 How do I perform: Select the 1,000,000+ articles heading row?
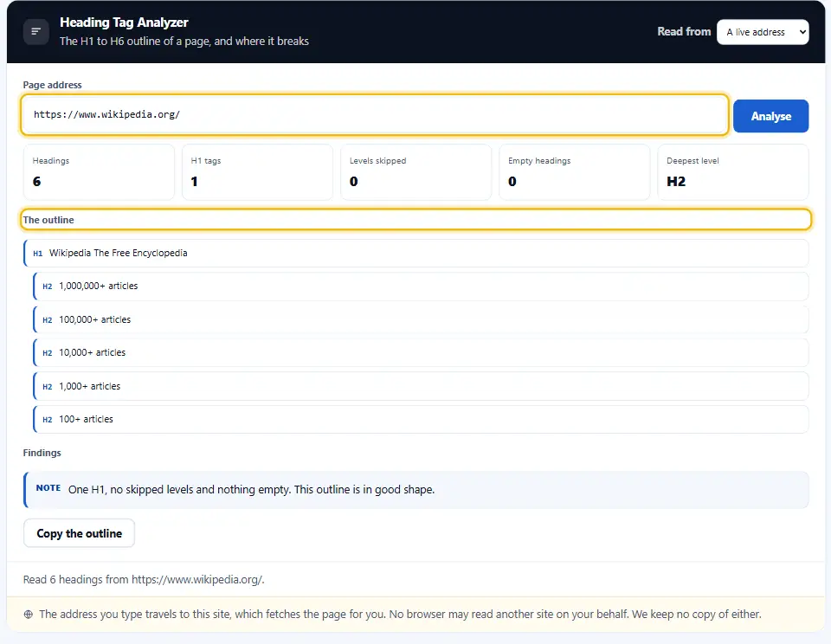tap(421, 287)
